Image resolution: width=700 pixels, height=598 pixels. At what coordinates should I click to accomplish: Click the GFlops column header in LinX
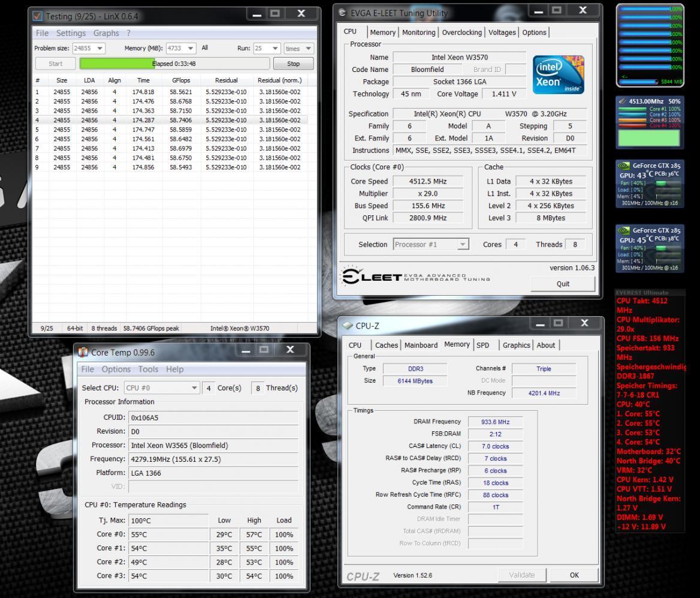(181, 80)
